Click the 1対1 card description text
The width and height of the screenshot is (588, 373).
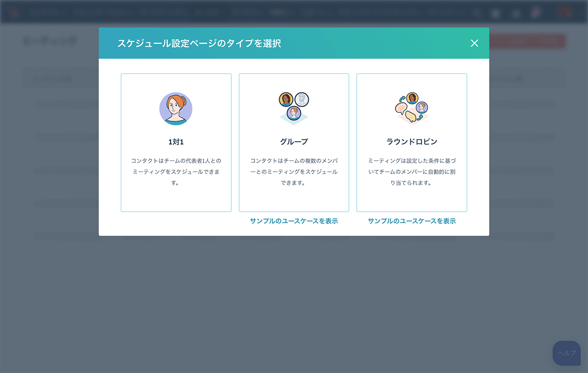[x=176, y=172]
